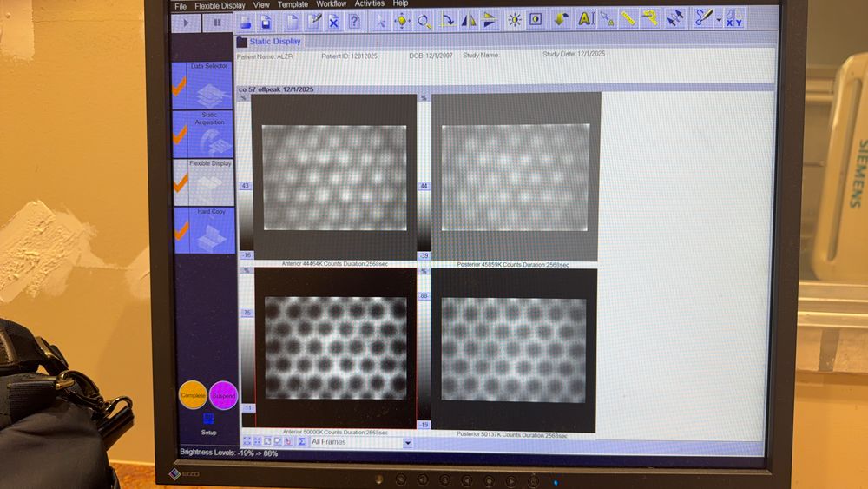Click the save-copy floppy icon
This screenshot has width=868, height=489.
pyautogui.click(x=266, y=23)
